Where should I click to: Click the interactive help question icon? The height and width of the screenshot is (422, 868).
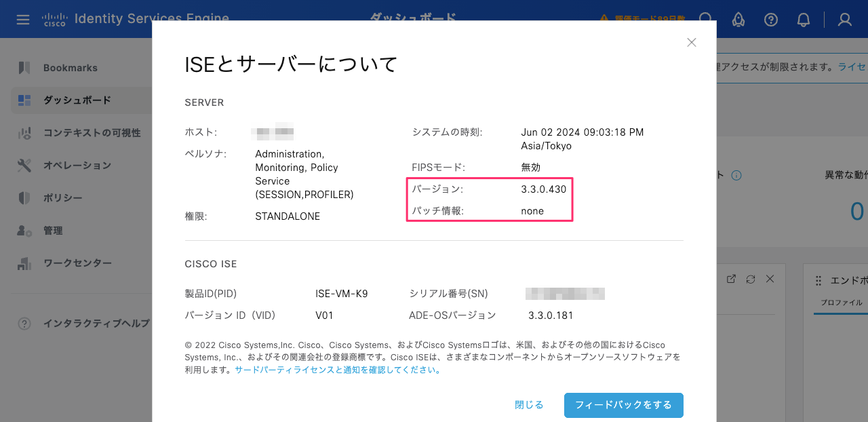24,323
